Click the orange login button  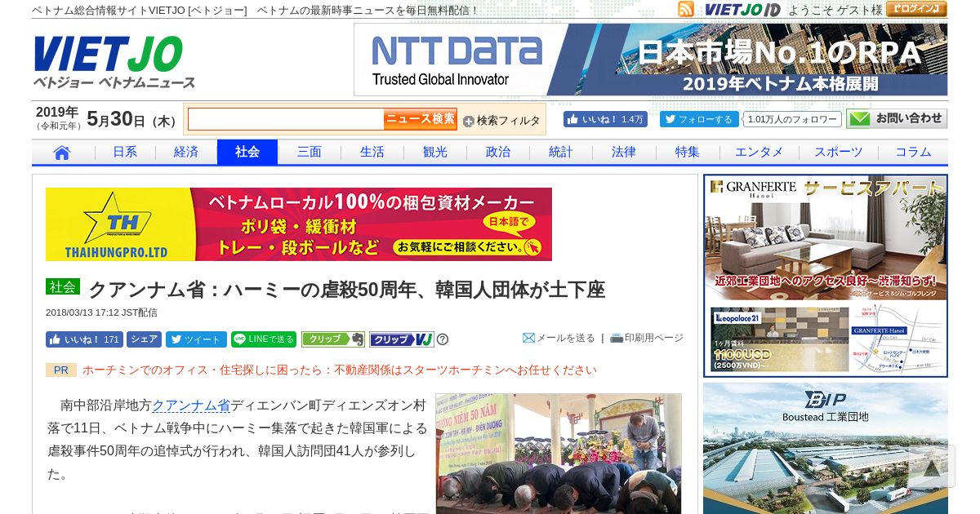pos(916,9)
